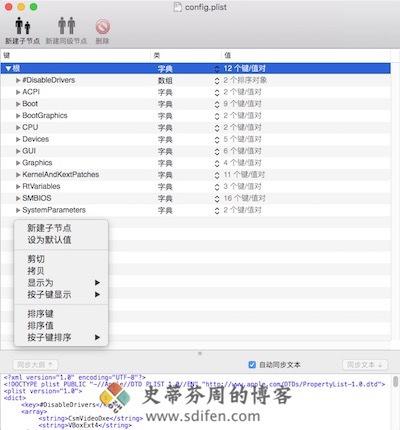Open type stepper for Devices row
The image size is (400, 430).
click(x=217, y=140)
